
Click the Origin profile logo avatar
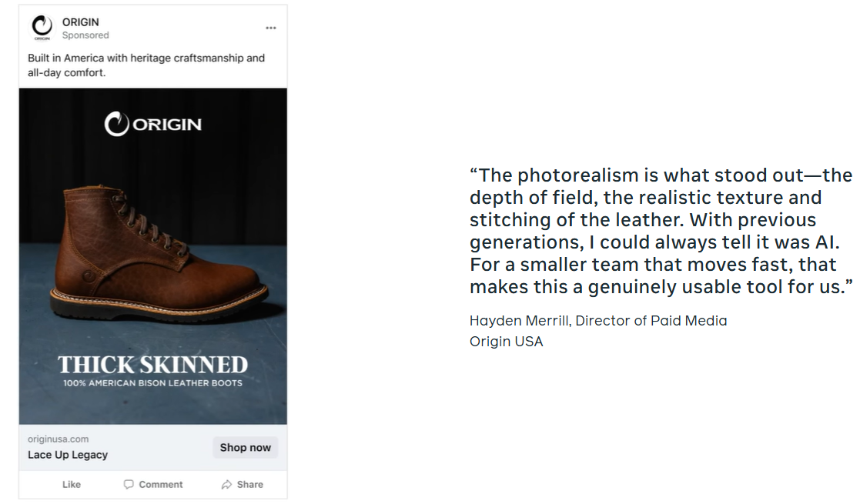[x=42, y=28]
